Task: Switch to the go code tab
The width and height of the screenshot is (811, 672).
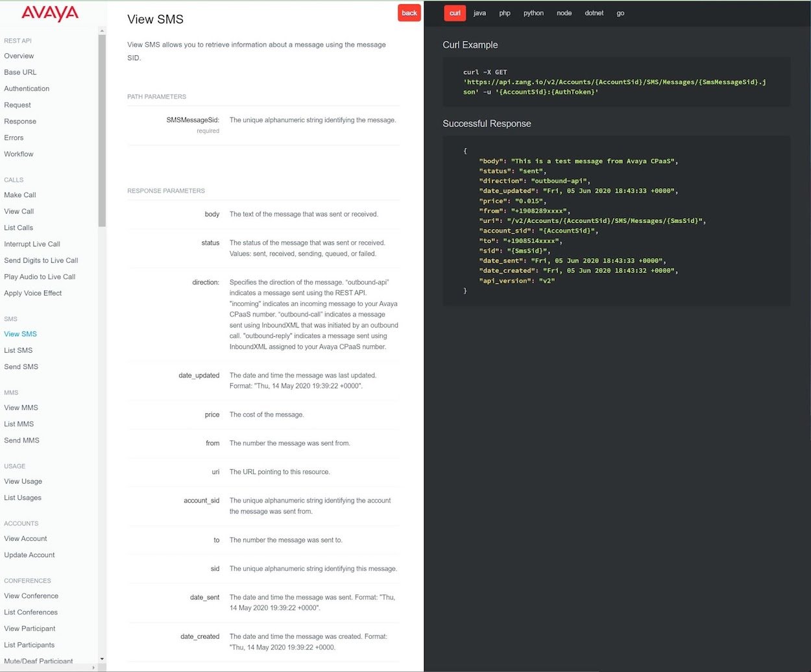Action: pyautogui.click(x=620, y=13)
